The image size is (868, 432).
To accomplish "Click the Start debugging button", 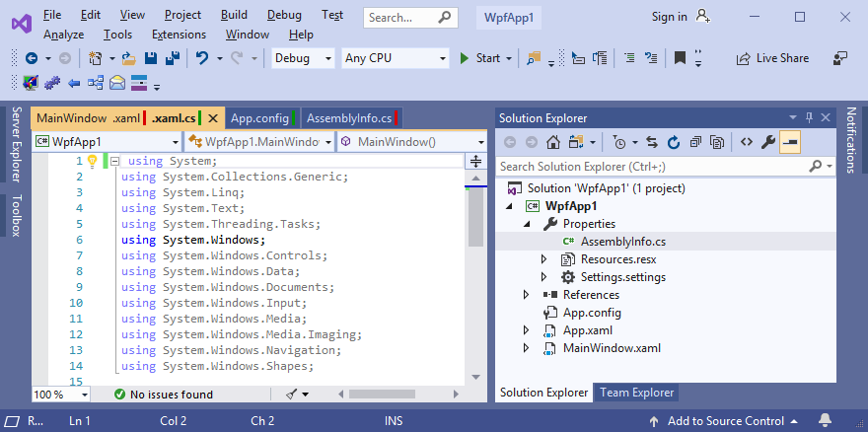I will coord(480,58).
